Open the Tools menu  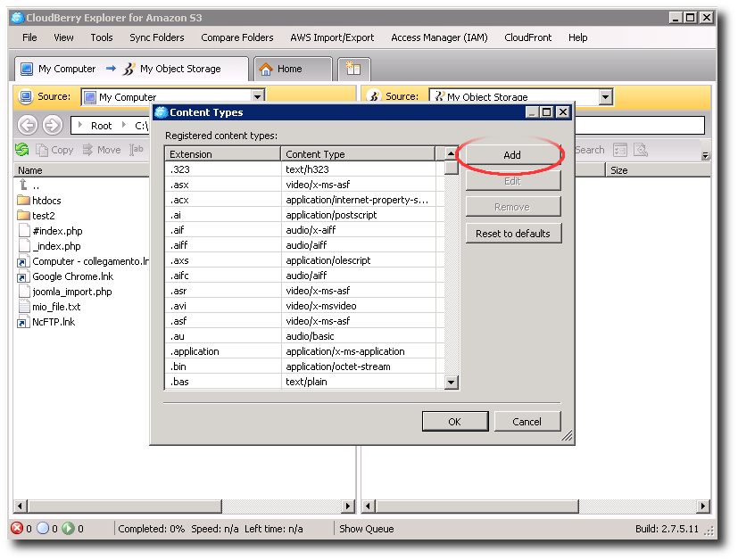pos(102,37)
